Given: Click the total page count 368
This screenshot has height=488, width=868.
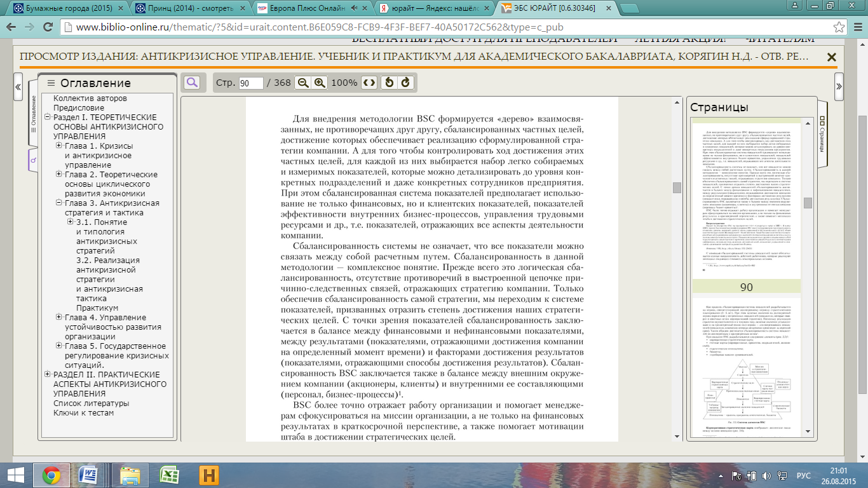Looking at the screenshot, I should pyautogui.click(x=283, y=83).
